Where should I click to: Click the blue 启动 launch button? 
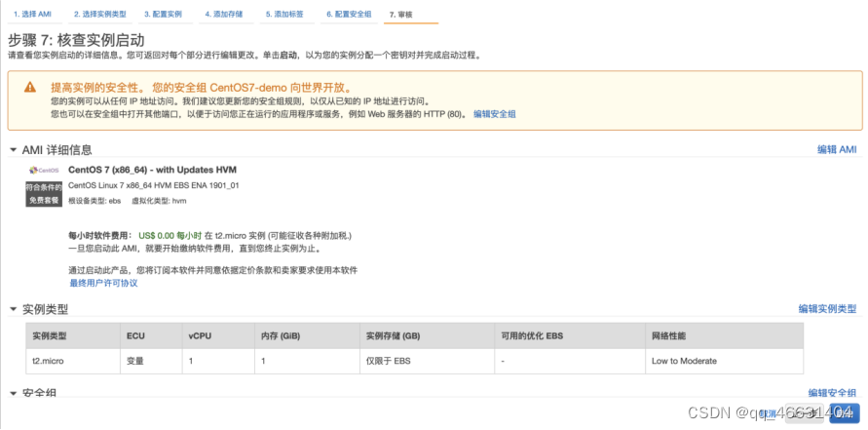[x=845, y=413]
